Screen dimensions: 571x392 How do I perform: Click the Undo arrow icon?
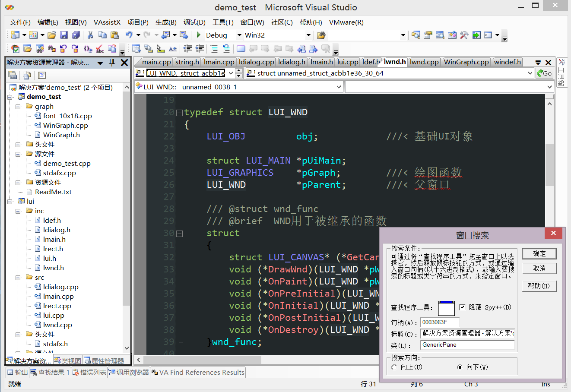point(129,35)
